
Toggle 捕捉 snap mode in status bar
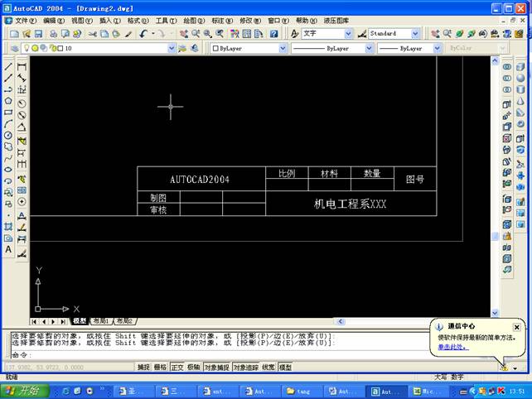point(143,368)
